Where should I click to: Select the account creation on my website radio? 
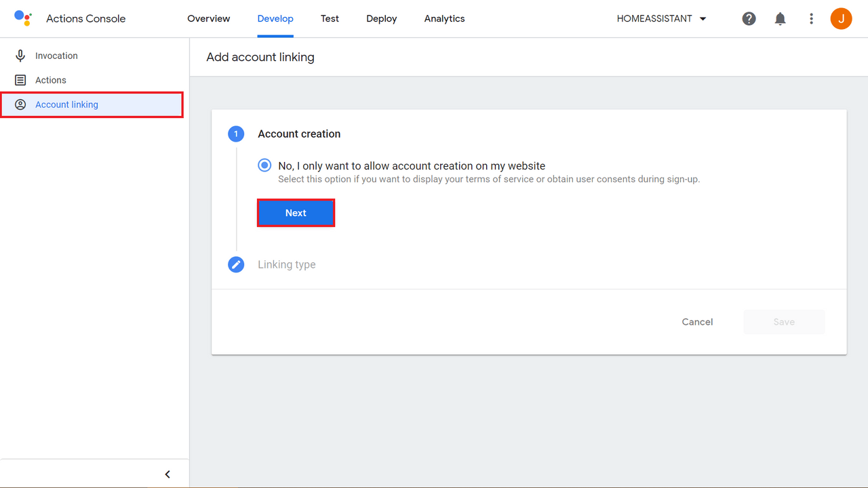coord(264,165)
